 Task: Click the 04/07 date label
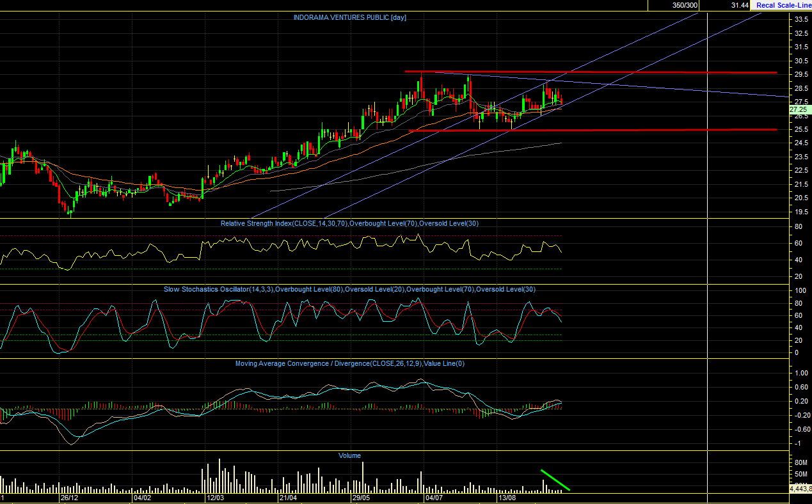pos(434,498)
